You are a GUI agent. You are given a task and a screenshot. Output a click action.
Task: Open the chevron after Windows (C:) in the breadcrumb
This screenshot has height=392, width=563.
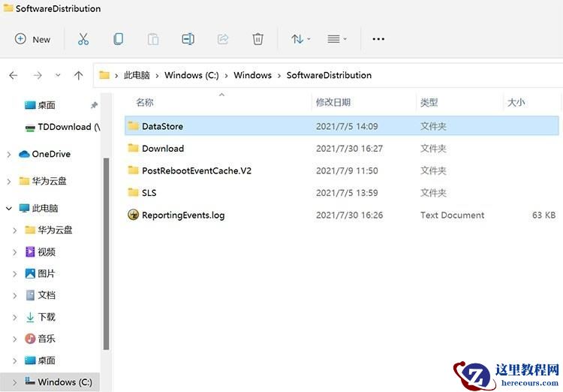(226, 76)
